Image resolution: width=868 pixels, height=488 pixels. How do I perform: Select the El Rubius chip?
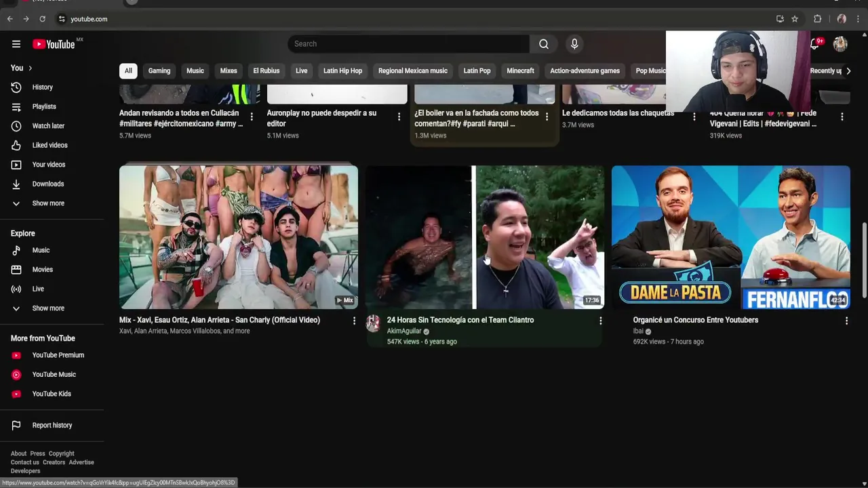(267, 70)
